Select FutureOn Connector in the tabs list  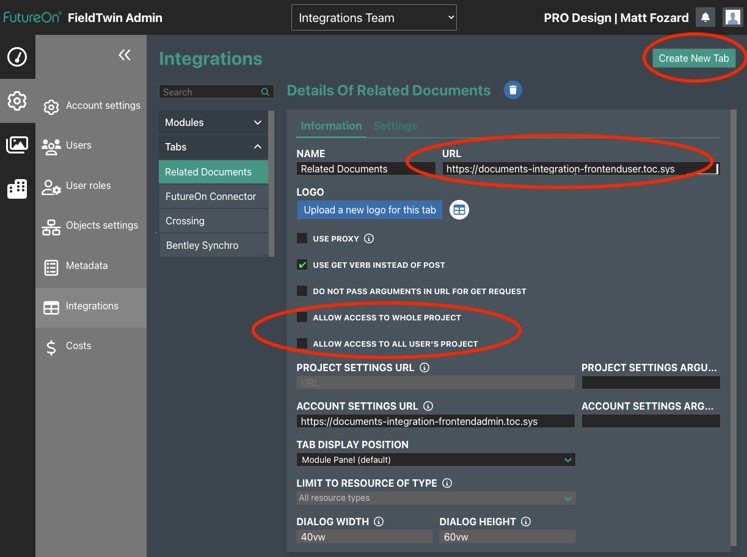tap(213, 196)
